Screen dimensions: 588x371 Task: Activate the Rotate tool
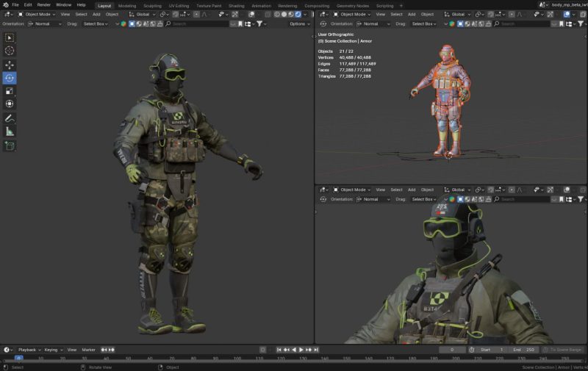(10, 78)
